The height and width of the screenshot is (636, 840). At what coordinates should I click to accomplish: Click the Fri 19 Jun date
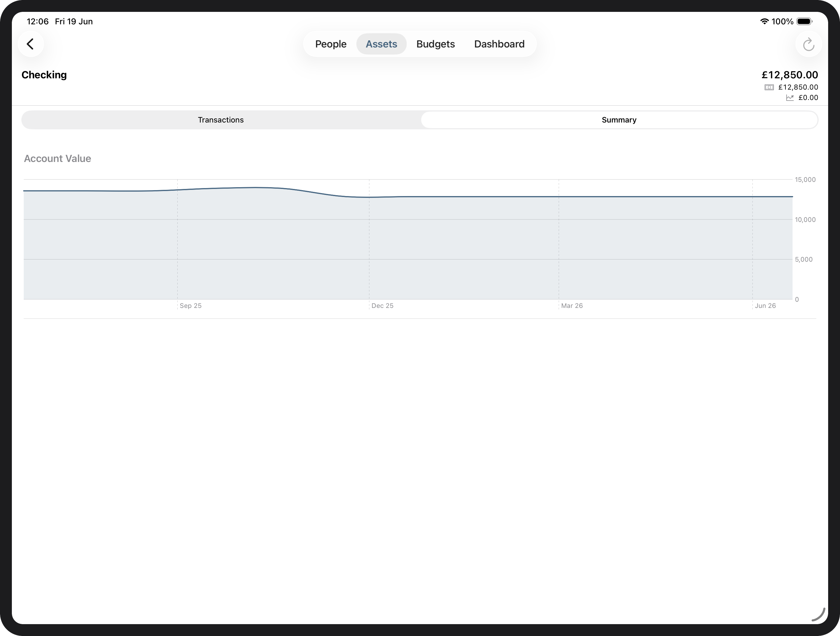(x=74, y=21)
